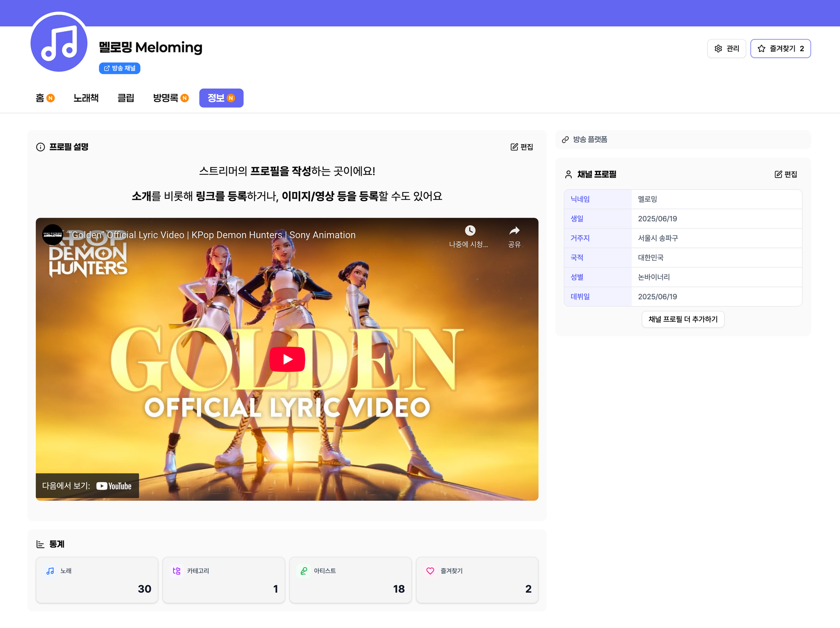Open the 방명록 tab
This screenshot has height=628, width=840.
170,98
